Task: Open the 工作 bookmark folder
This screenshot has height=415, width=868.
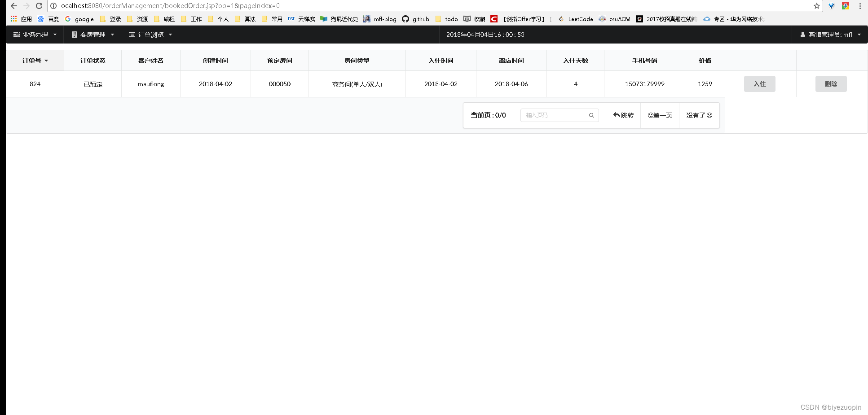Action: coord(191,19)
